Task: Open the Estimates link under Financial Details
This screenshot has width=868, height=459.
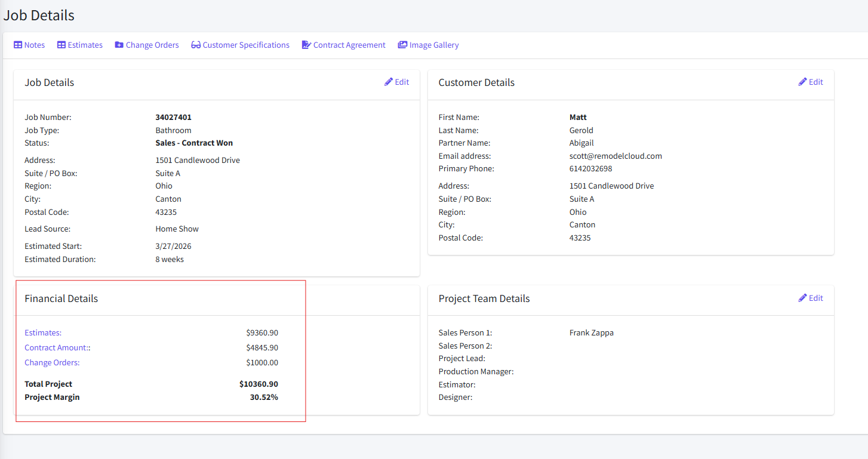Action: pos(43,333)
